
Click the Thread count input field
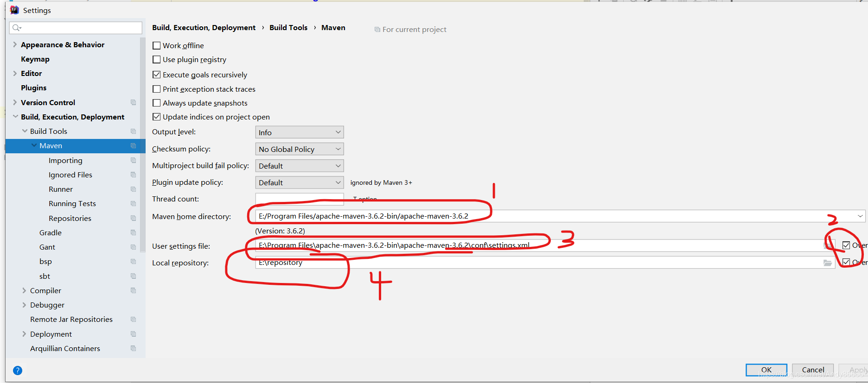click(300, 199)
